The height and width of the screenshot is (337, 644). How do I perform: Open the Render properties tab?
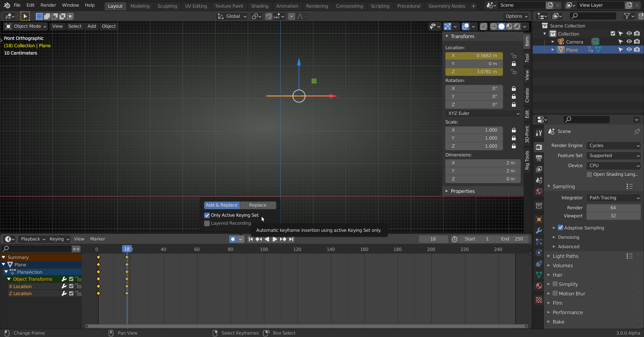pos(539,147)
